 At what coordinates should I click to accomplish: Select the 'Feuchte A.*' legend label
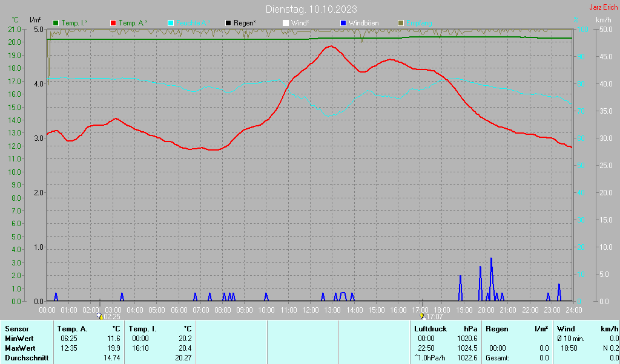coord(193,23)
